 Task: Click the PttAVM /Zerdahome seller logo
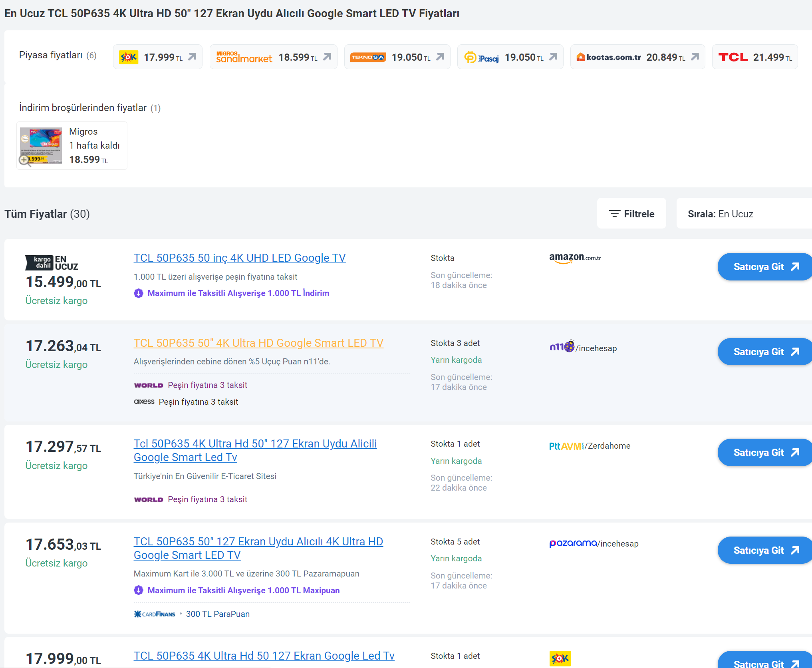590,446
